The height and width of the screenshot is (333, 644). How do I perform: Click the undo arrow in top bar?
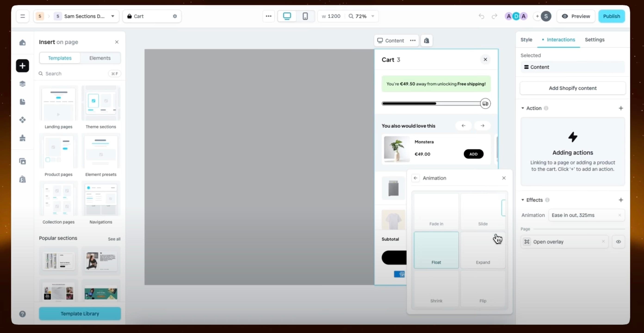pos(481,16)
